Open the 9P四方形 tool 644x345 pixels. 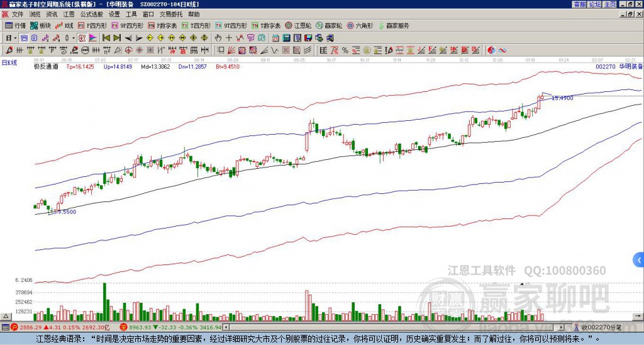(x=127, y=25)
